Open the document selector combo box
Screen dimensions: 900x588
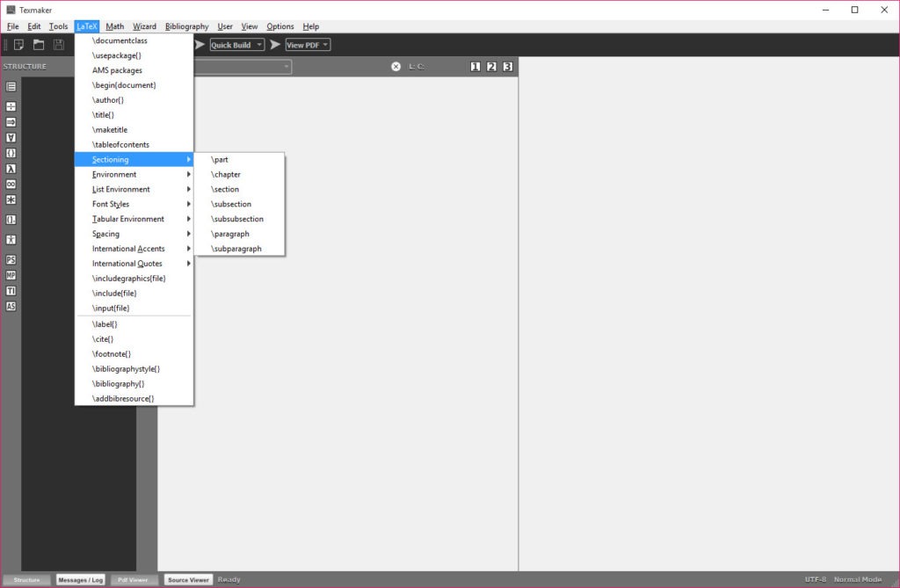click(x=243, y=67)
